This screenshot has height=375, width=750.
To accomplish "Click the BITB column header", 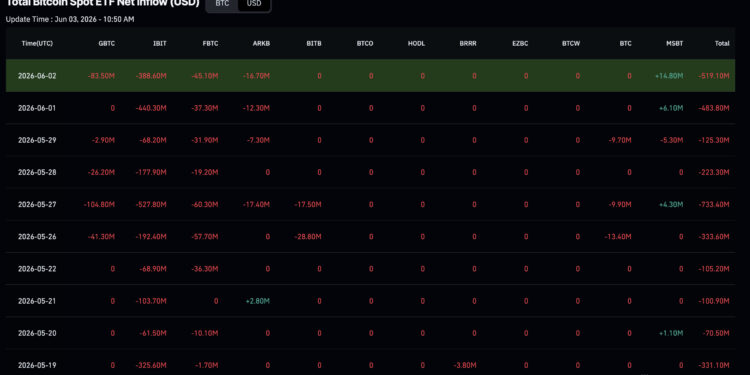I will (x=314, y=44).
